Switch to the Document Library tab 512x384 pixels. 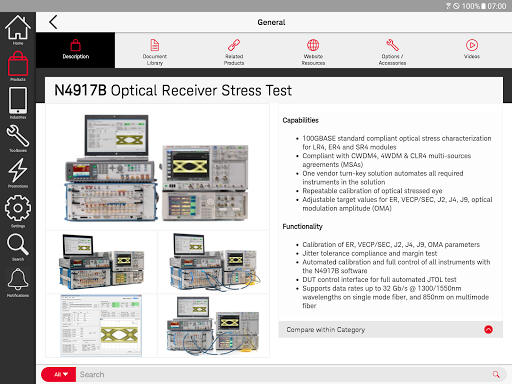point(155,51)
